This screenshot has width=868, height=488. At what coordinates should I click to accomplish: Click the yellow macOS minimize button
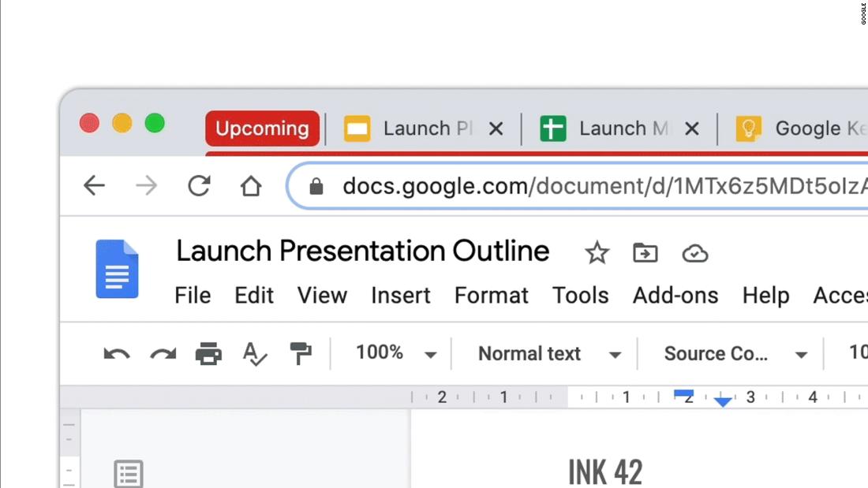(122, 123)
